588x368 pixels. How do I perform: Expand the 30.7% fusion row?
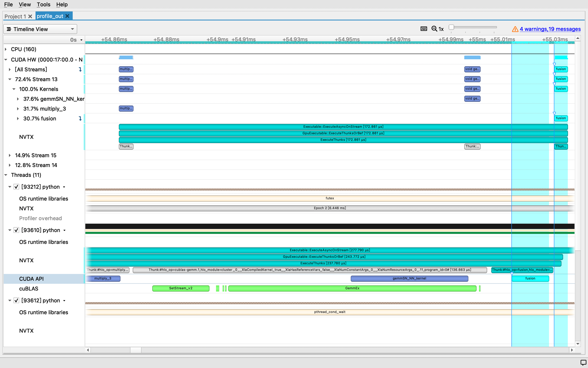pos(18,119)
